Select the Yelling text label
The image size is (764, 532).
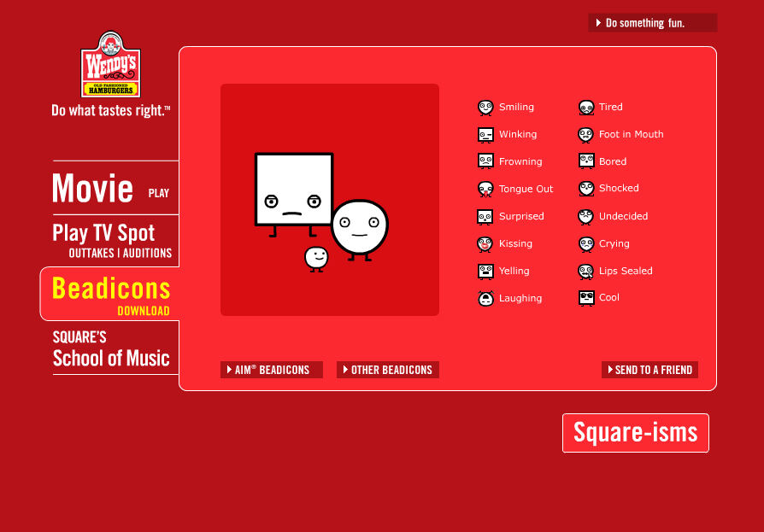point(514,271)
